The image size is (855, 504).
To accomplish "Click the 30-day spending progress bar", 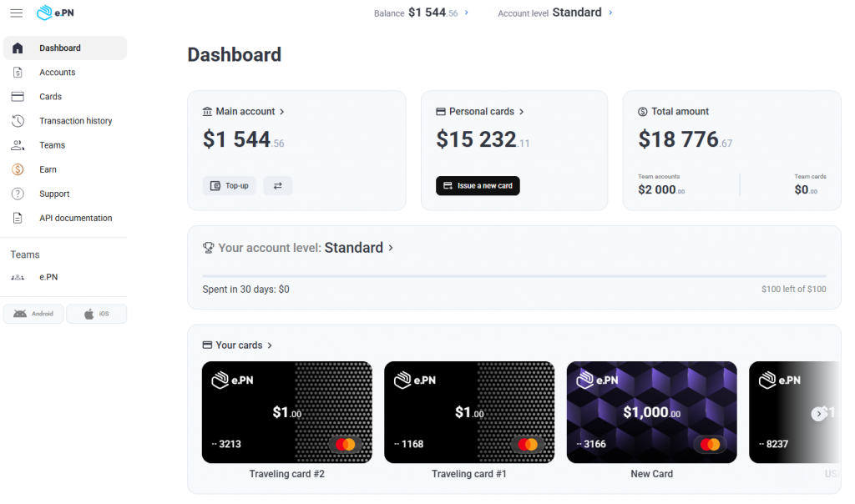I will (x=514, y=275).
